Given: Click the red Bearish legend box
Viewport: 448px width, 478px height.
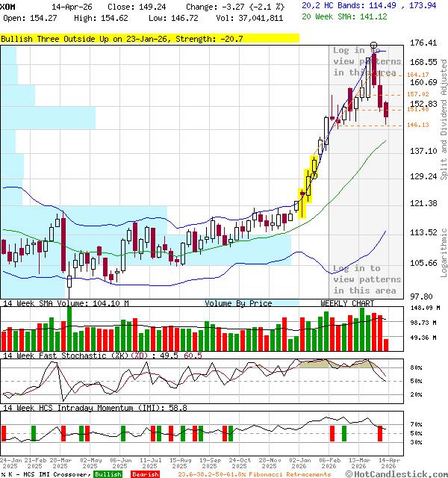Looking at the screenshot, I should [145, 474].
